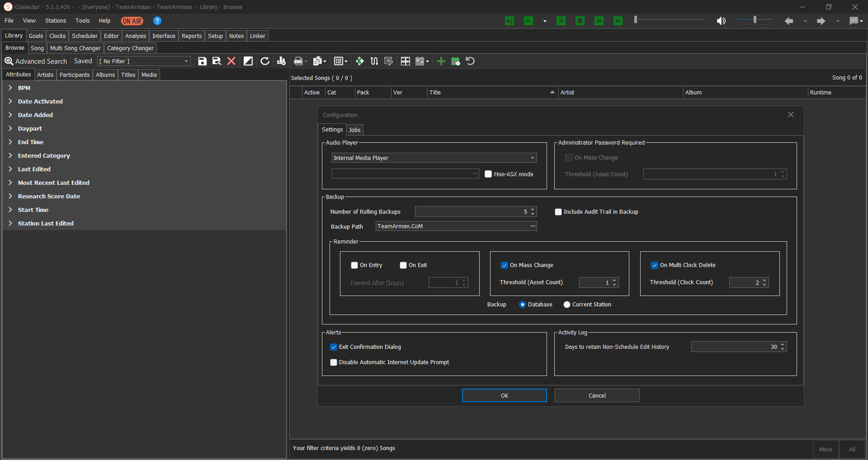Image resolution: width=868 pixels, height=460 pixels.
Task: Click the Advanced Search magnifier icon
Action: (9, 61)
